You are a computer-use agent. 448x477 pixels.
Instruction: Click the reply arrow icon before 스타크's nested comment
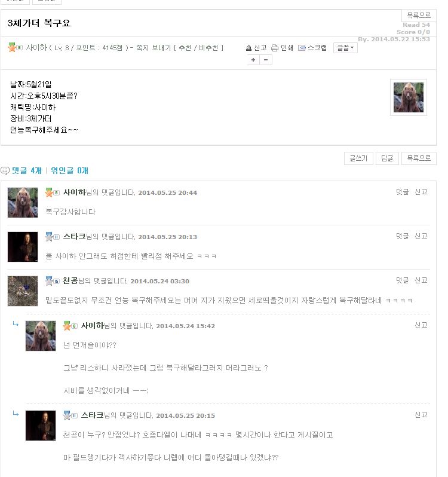(x=16, y=414)
